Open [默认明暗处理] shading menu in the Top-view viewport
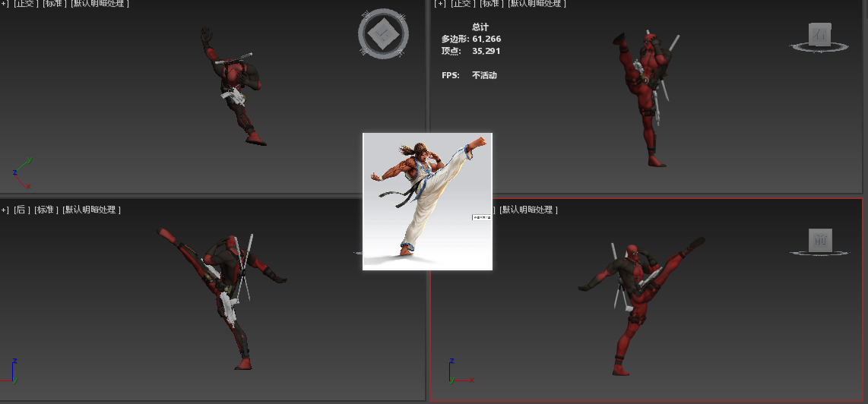868x404 pixels. pos(100,3)
